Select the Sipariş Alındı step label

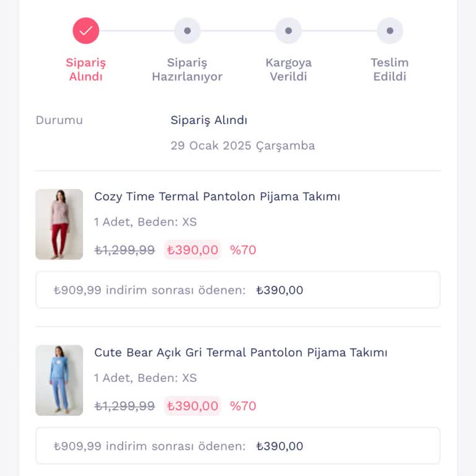pyautogui.click(x=86, y=69)
